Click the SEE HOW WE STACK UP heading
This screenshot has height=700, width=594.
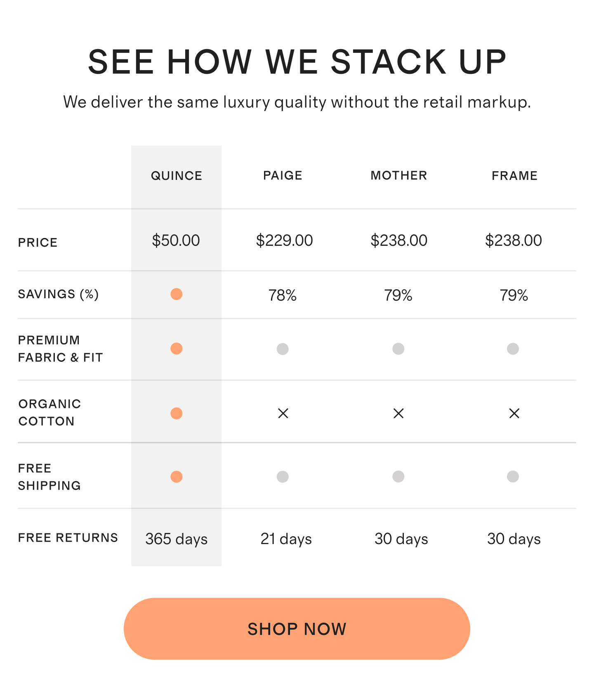click(x=297, y=62)
